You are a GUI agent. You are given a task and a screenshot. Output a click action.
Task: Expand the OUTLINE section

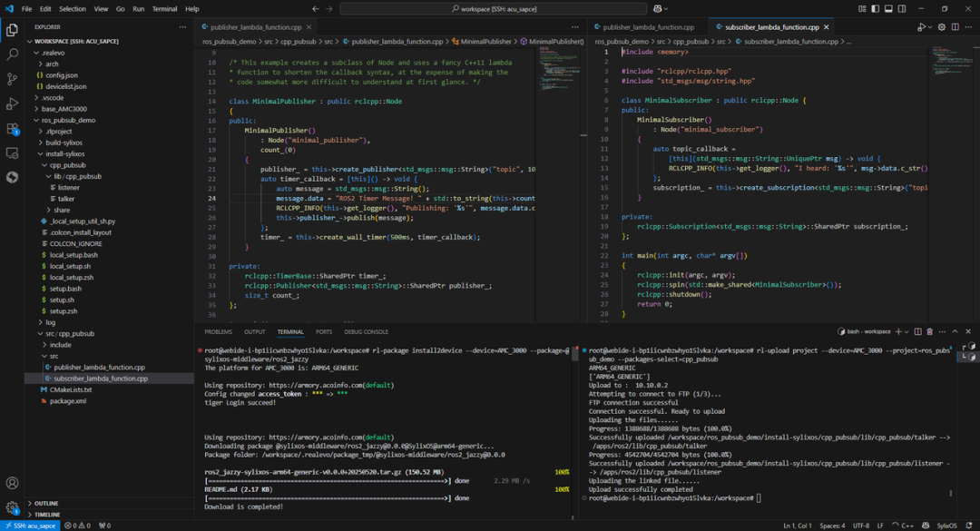click(x=46, y=503)
